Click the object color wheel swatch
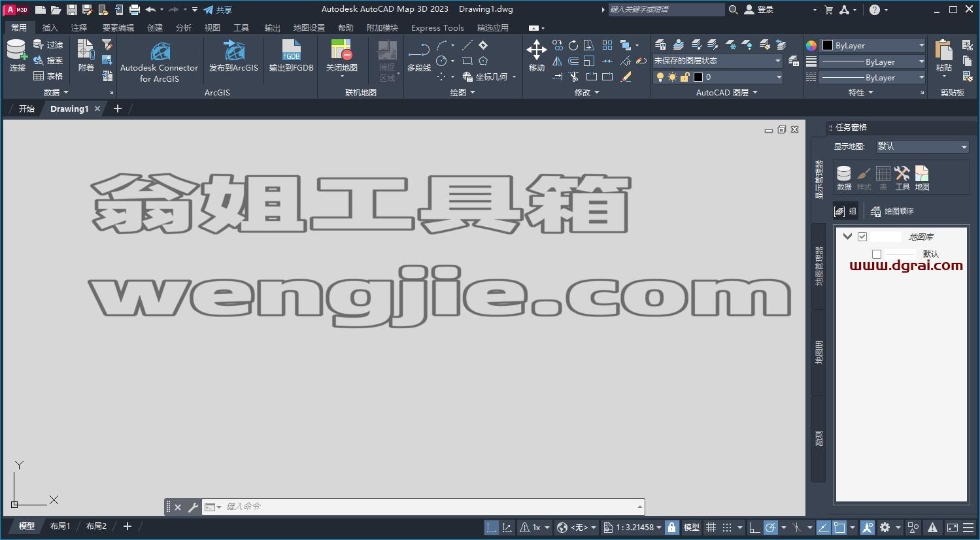The height and width of the screenshot is (540, 980). pyautogui.click(x=811, y=45)
